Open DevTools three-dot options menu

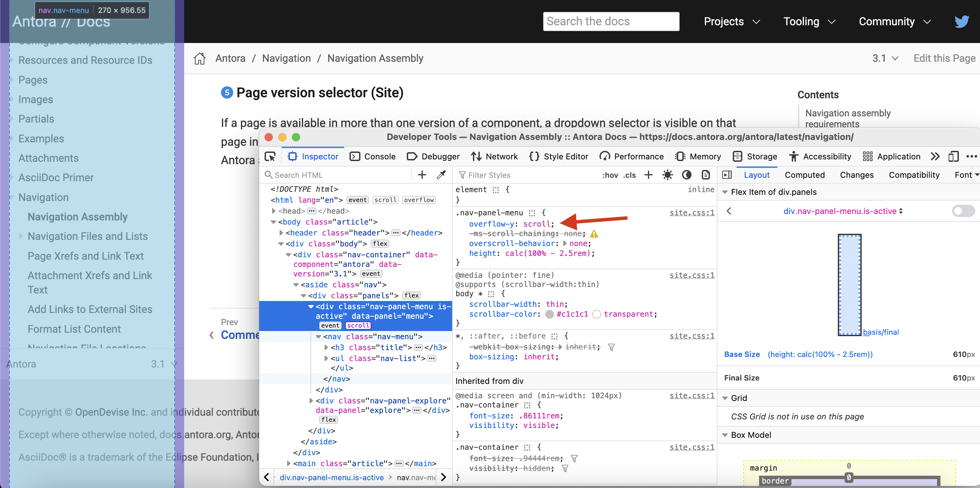[971, 156]
